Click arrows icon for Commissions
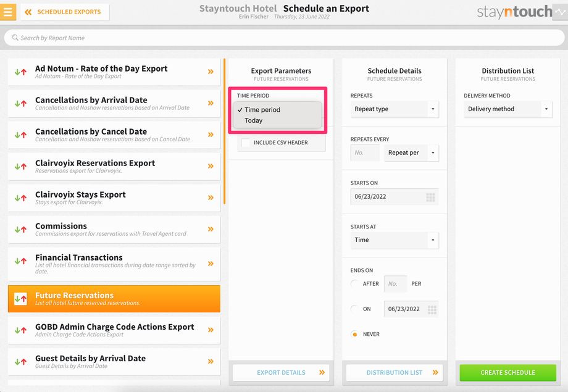The width and height of the screenshot is (568, 392). 20,230
